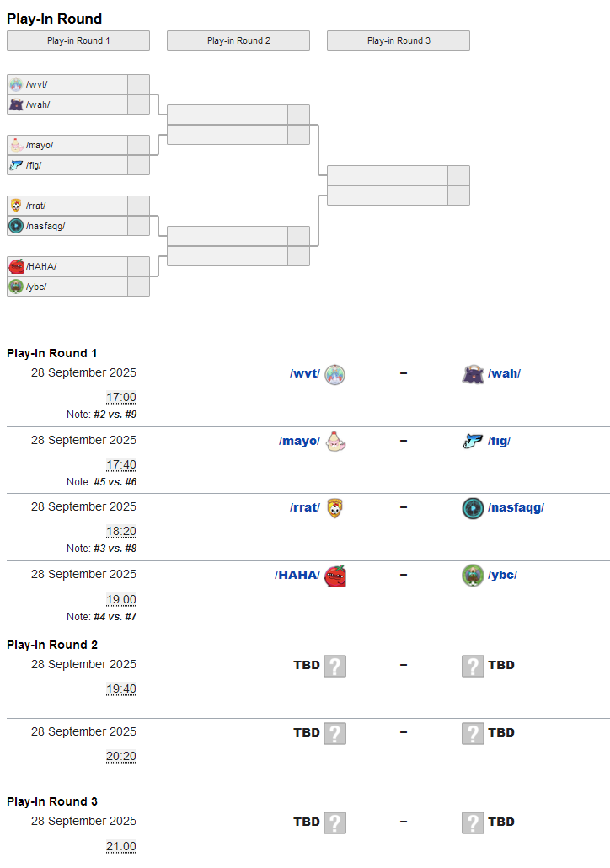This screenshot has height=868, width=610.
Task: Click the empty Play-in Round 3 top bracket slot
Action: pos(388,175)
